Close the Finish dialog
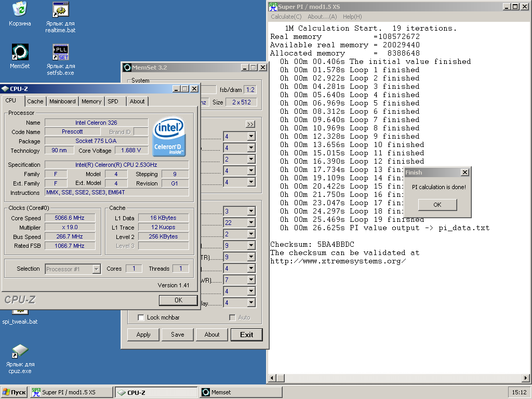Screen dimensions: 532x399 465,172
